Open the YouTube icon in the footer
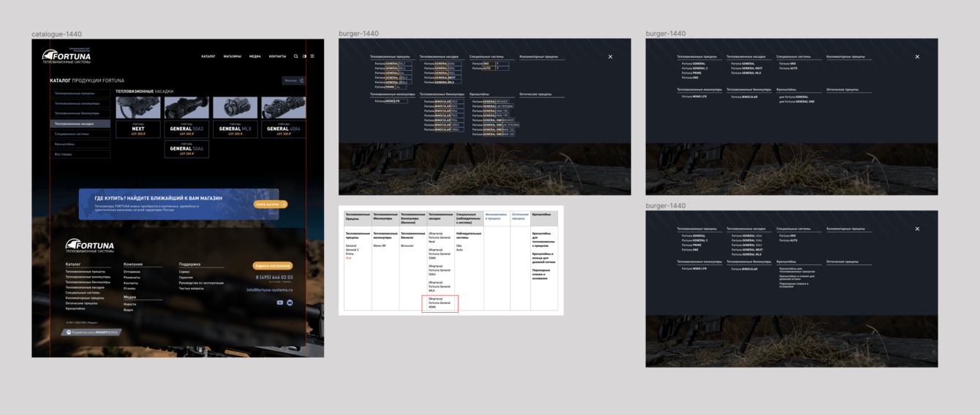Screen dimensions: 980x415 pyautogui.click(x=280, y=302)
